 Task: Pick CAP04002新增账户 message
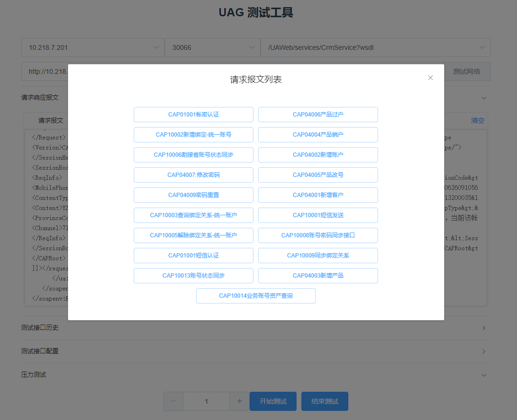coord(318,155)
